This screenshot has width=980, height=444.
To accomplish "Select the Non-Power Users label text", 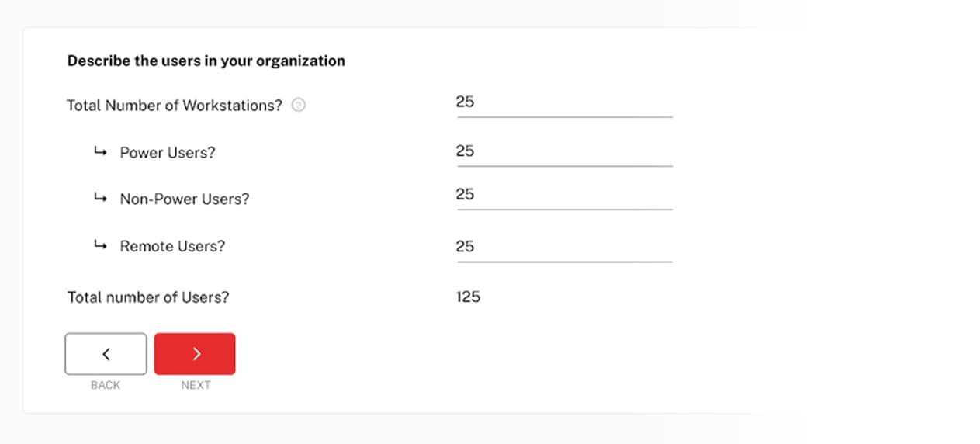I will pos(184,199).
